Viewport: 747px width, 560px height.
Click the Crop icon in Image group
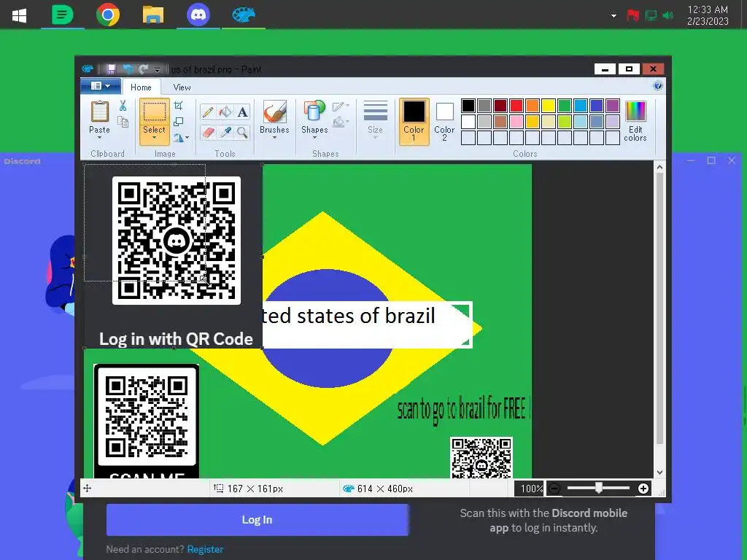tap(178, 106)
